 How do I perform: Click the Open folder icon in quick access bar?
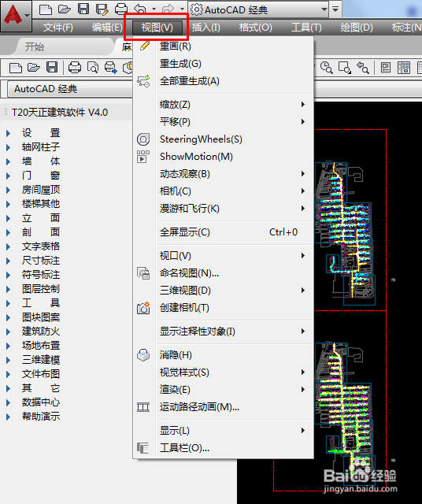tap(65, 9)
